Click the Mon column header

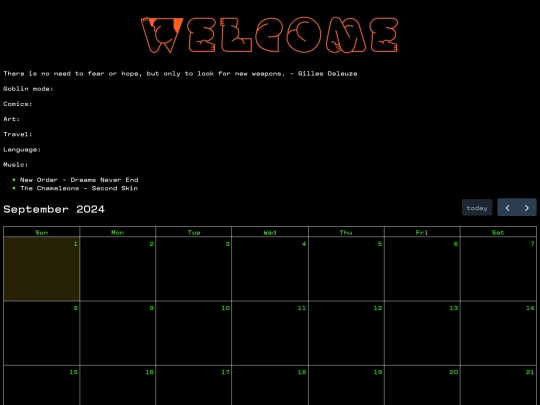[118, 232]
